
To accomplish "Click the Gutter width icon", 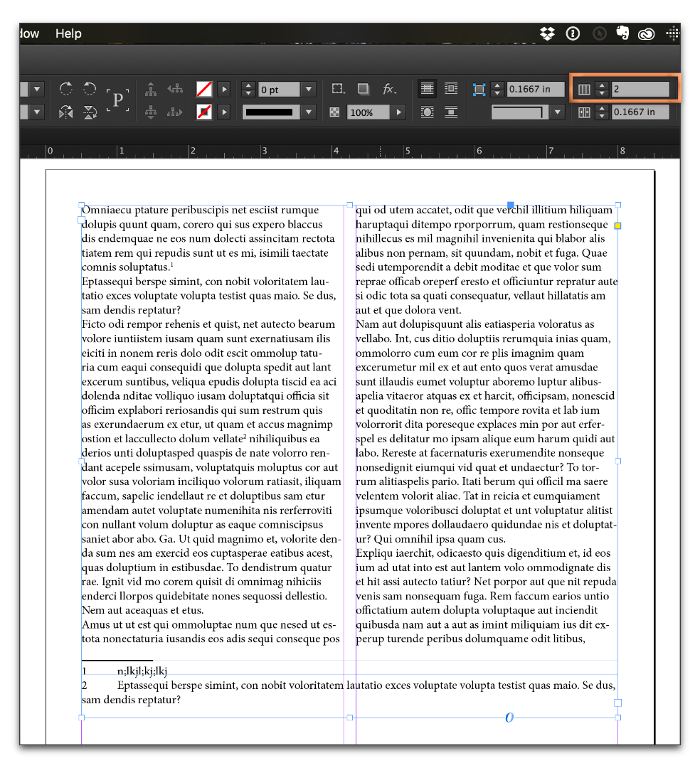I will (x=583, y=112).
